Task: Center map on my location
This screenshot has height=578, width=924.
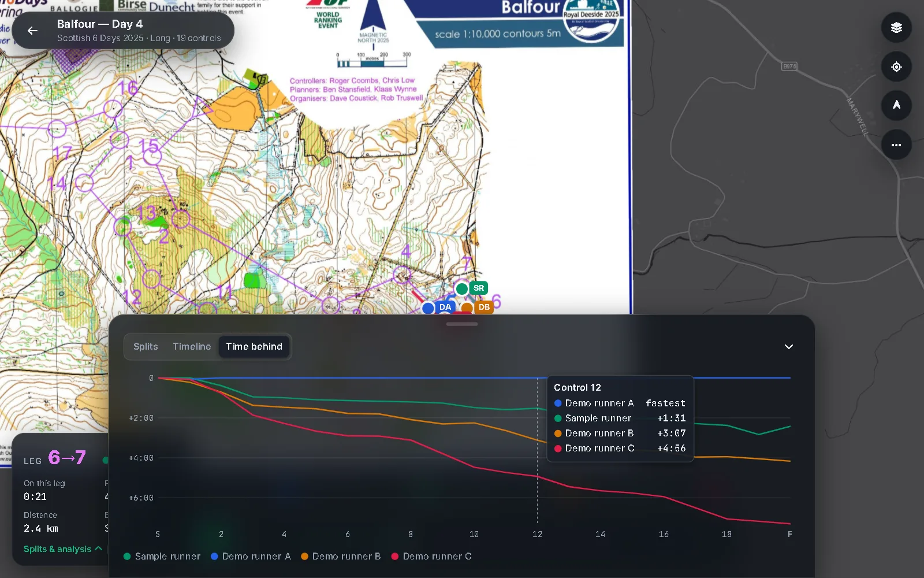Action: coord(896,67)
